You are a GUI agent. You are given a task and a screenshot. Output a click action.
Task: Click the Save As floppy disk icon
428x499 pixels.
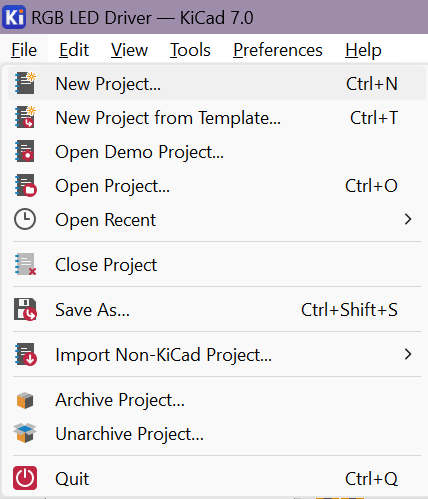click(25, 309)
